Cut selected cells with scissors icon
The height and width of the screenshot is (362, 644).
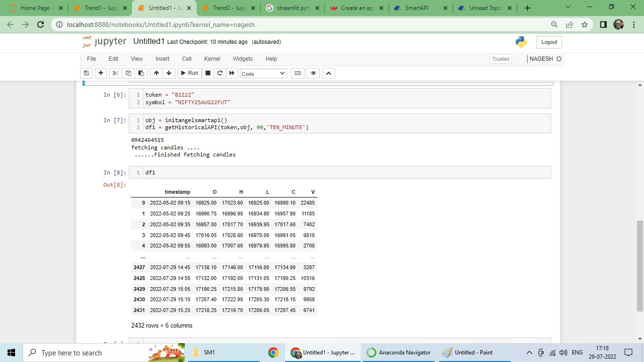click(115, 73)
